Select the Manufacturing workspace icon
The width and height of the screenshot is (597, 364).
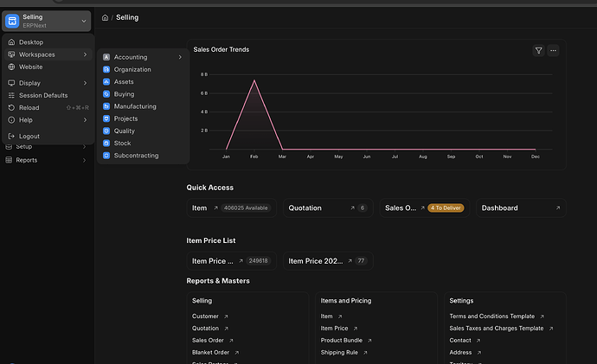coord(106,106)
